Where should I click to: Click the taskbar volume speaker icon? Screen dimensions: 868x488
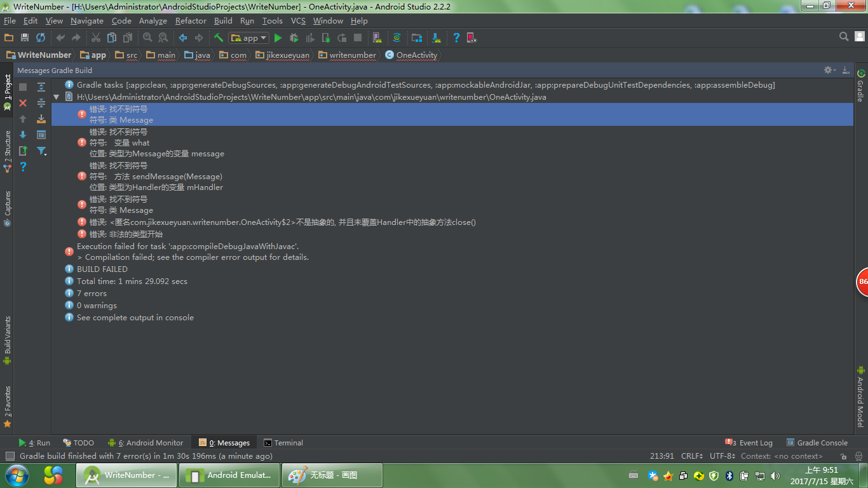pos(775,476)
